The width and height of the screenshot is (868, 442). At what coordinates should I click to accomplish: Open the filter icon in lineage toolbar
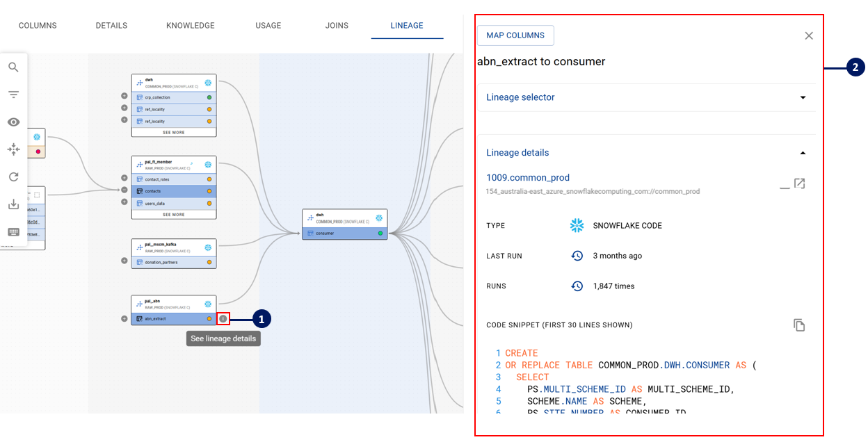(13, 95)
